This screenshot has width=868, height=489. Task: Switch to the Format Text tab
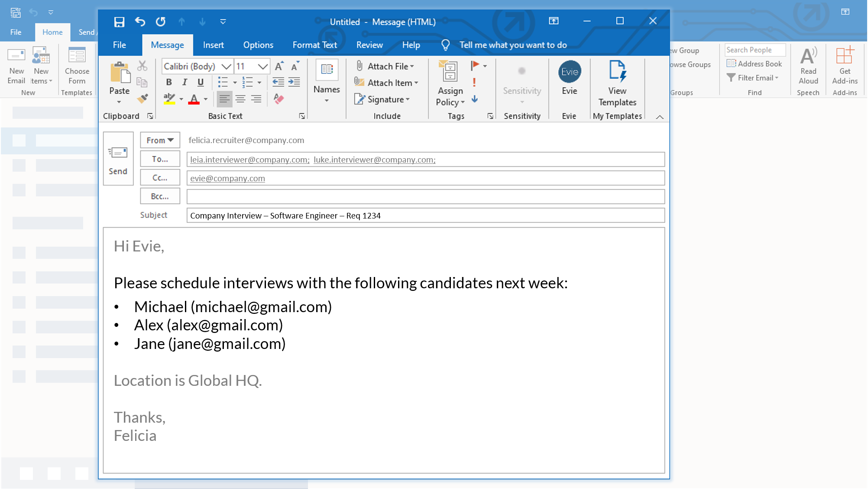pyautogui.click(x=315, y=45)
